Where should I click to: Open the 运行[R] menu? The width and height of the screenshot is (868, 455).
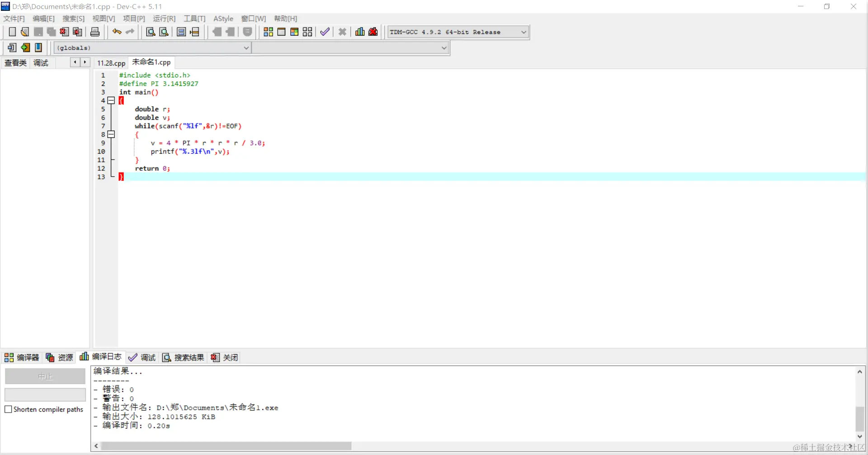click(164, 19)
